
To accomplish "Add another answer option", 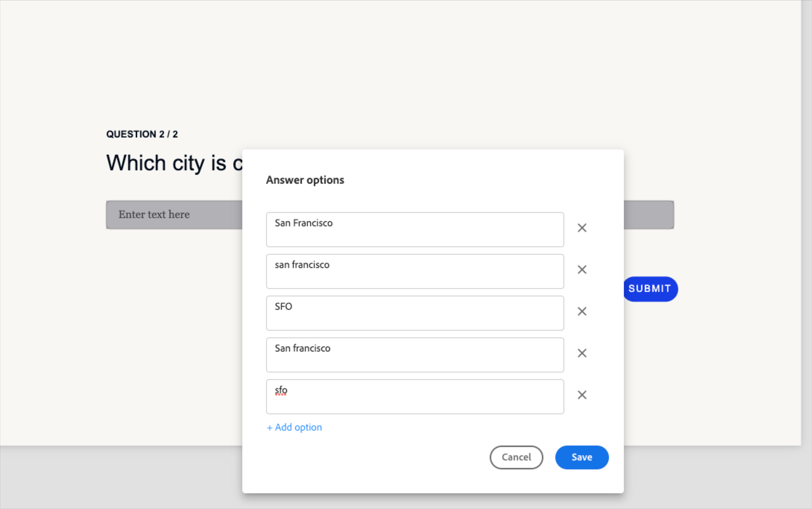I will (x=294, y=427).
